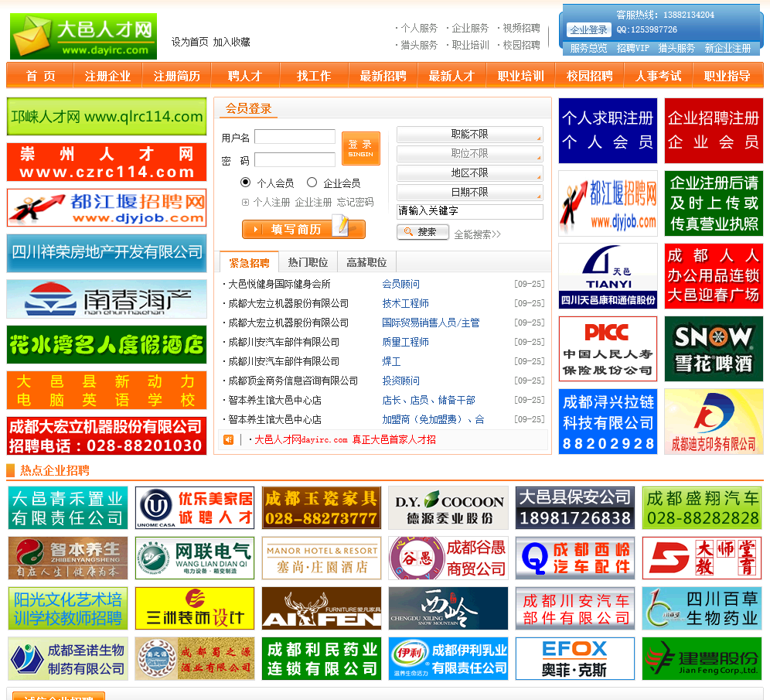Click the plus icon beside 个人注册
The image size is (770, 700).
246,203
